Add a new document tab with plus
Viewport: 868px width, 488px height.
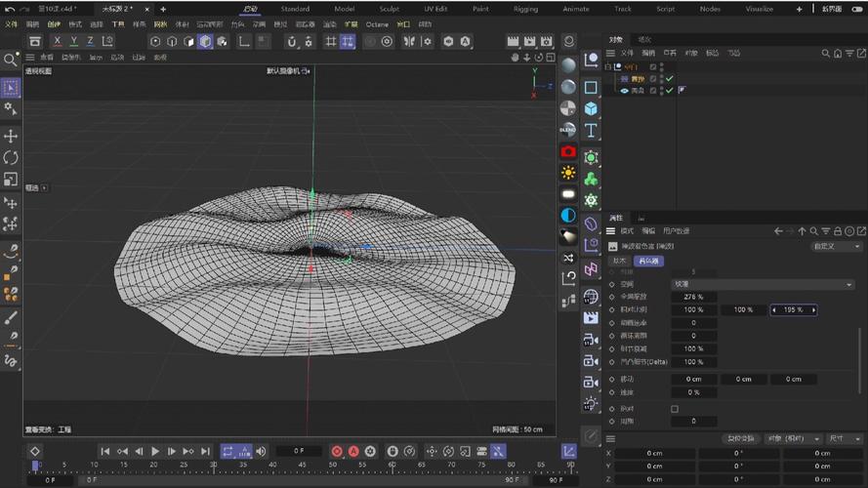163,9
